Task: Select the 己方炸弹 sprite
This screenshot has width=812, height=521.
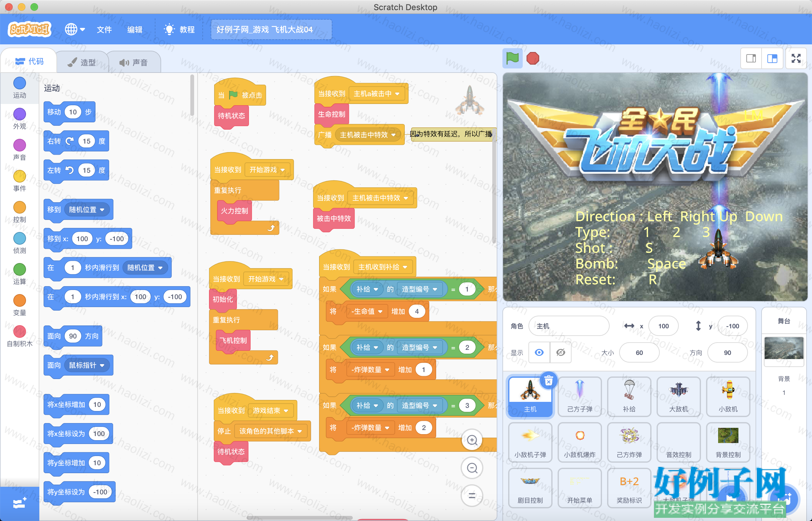Action: (x=629, y=442)
